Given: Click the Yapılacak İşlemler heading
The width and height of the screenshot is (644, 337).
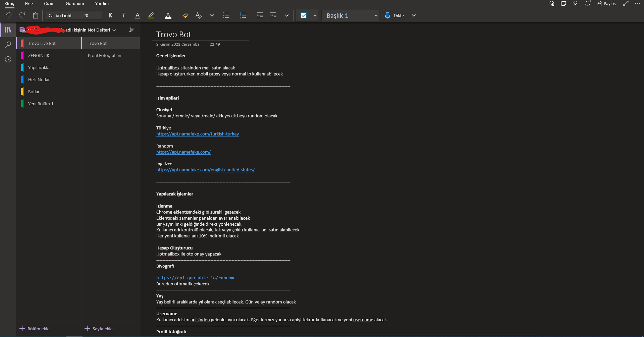Looking at the screenshot, I should pyautogui.click(x=175, y=194).
